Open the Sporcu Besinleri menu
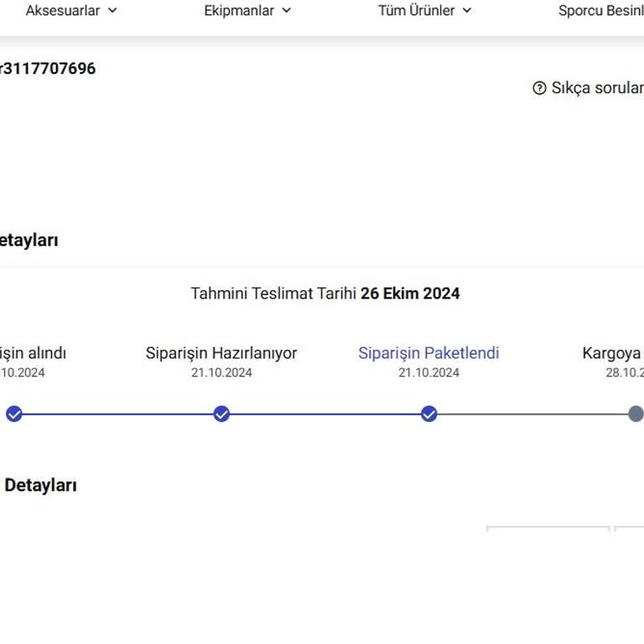This screenshot has width=644, height=644. [600, 11]
